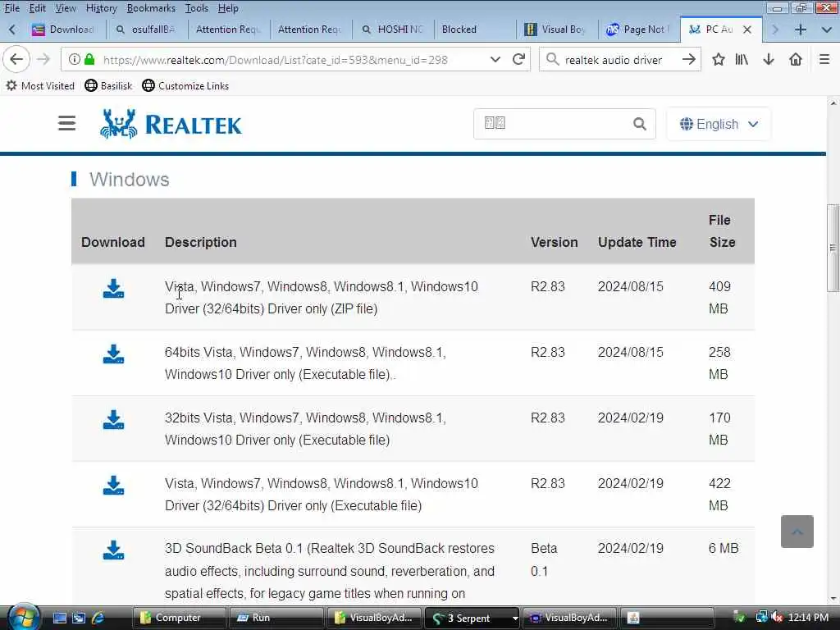Download the 32/64bits executable driver, 422 MB
840x630 pixels.
[113, 486]
